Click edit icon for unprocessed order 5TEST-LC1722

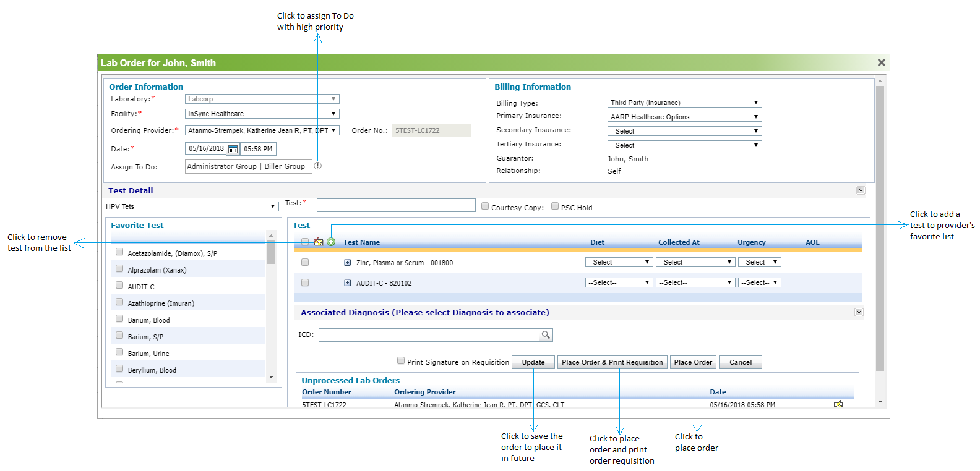(838, 404)
